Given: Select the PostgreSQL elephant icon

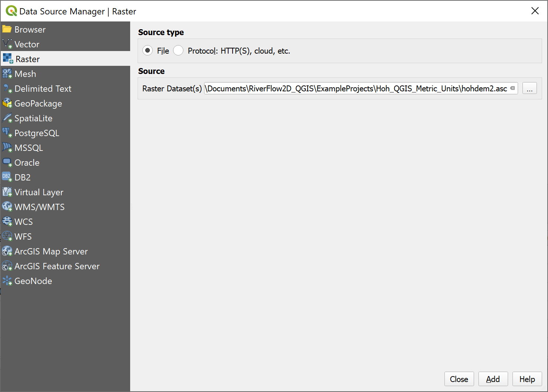Looking at the screenshot, I should click(7, 133).
